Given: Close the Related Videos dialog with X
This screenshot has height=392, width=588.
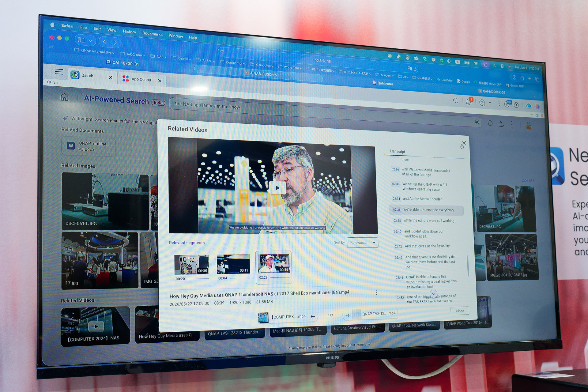Looking at the screenshot, I should (464, 143).
